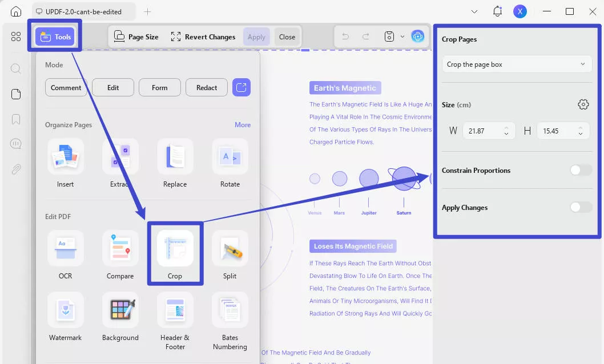Open the Watermark tool
This screenshot has height=364, width=604.
pos(65,317)
